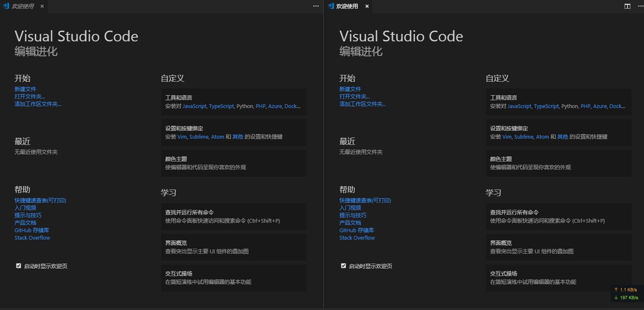Click Sublime link in right pane
Viewport: 644px width, 310px height.
524,137
